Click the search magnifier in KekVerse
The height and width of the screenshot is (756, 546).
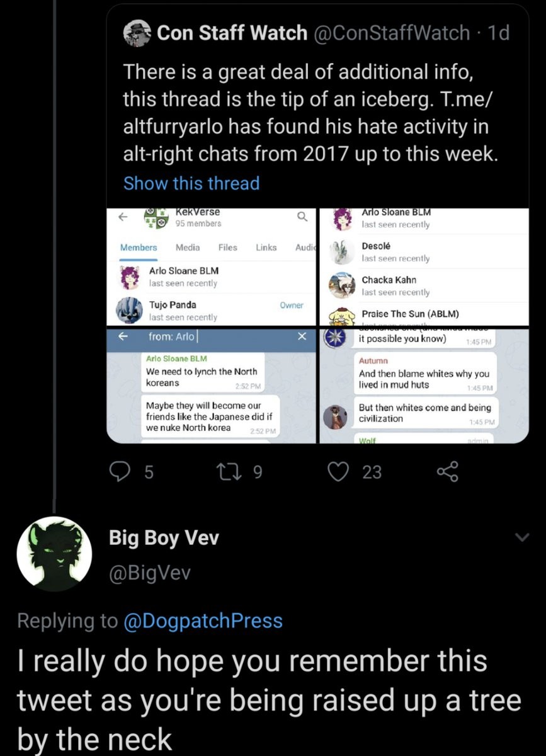302,216
